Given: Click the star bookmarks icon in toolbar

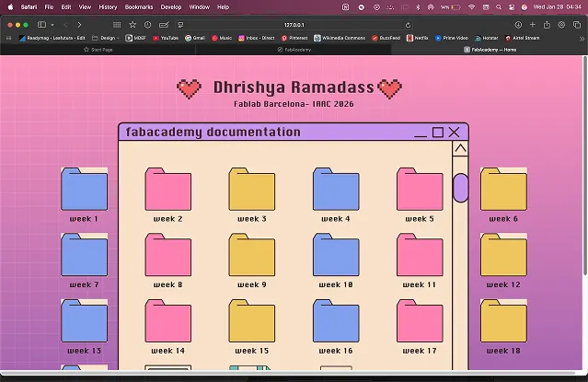Looking at the screenshot, I should pyautogui.click(x=133, y=25).
